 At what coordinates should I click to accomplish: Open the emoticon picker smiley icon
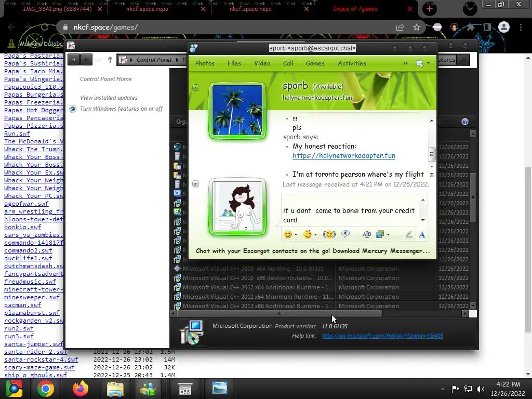288,234
